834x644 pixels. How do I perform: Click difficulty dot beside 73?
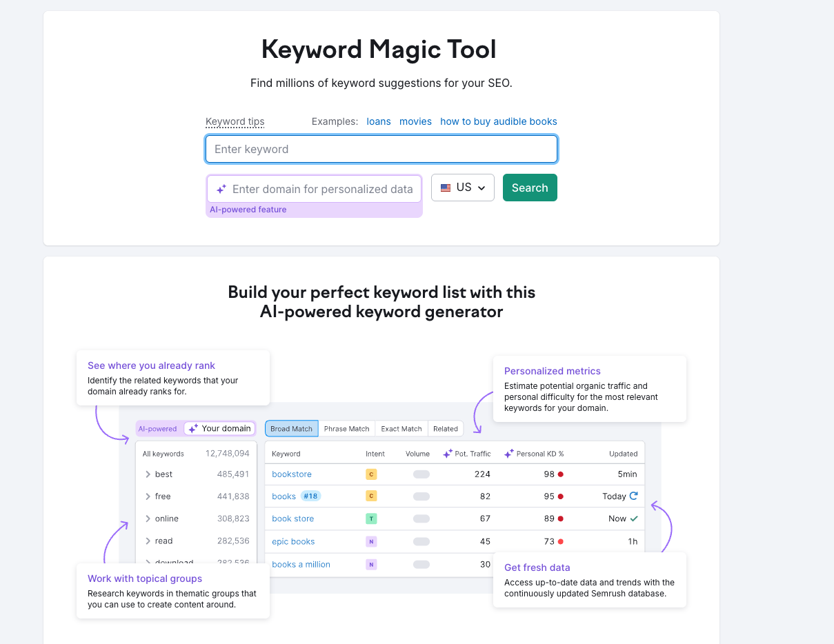point(561,541)
